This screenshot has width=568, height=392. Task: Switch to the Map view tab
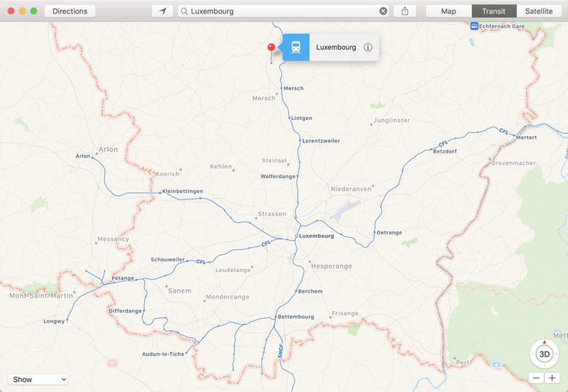pos(448,11)
